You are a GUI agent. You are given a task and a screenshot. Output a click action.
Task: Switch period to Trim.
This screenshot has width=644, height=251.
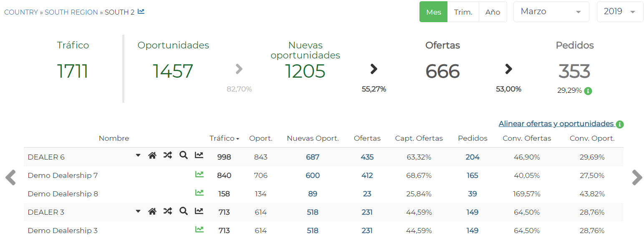(463, 12)
